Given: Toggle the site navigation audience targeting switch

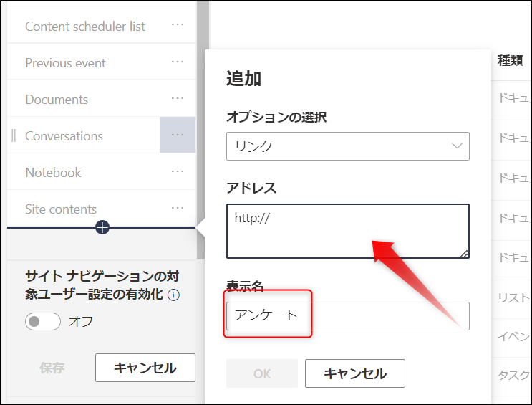Looking at the screenshot, I should [43, 321].
